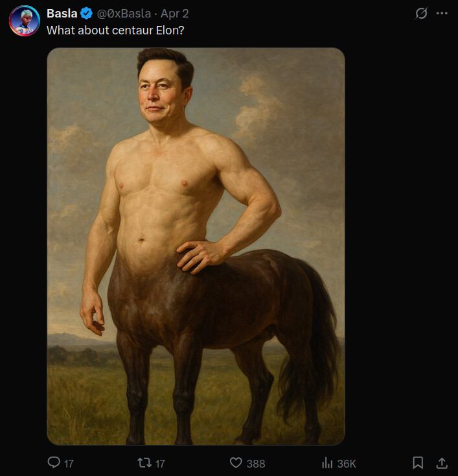Image resolution: width=458 pixels, height=476 pixels.
Task: Click the blue verified checkmark badge
Action: (x=87, y=14)
